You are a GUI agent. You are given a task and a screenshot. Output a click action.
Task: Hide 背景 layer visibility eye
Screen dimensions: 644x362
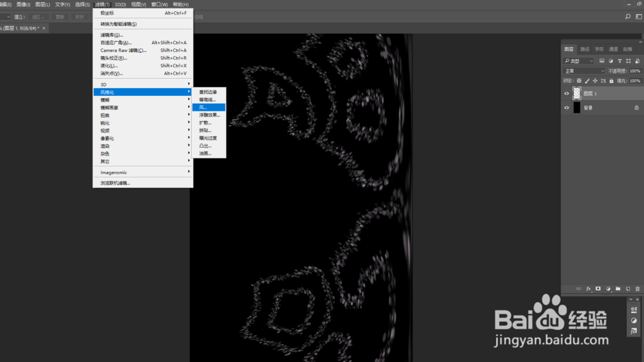(566, 108)
